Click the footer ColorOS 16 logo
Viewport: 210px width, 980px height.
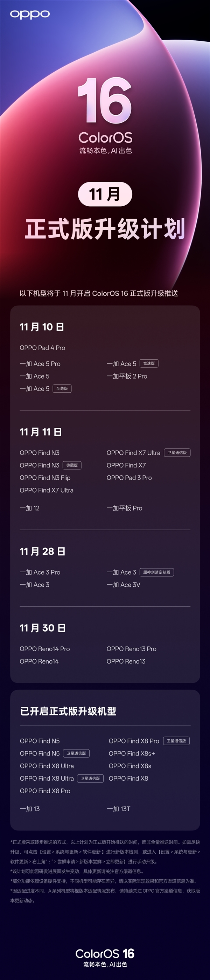point(105,953)
